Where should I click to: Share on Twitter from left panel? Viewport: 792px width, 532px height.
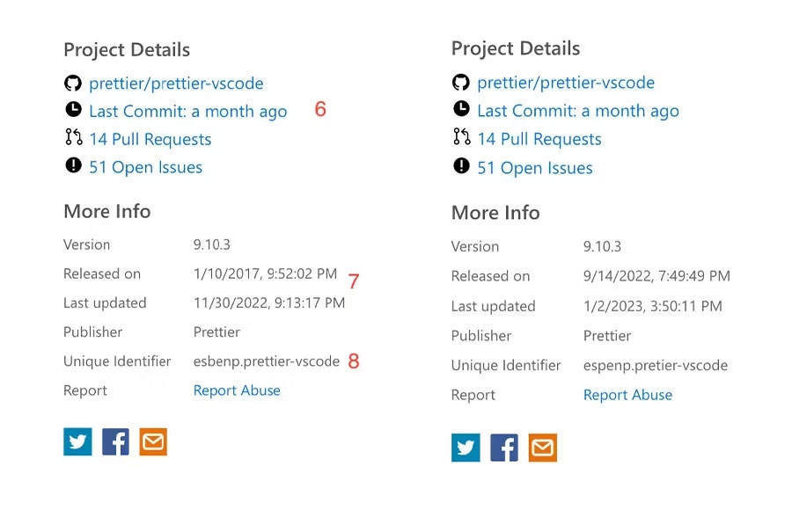(x=77, y=441)
